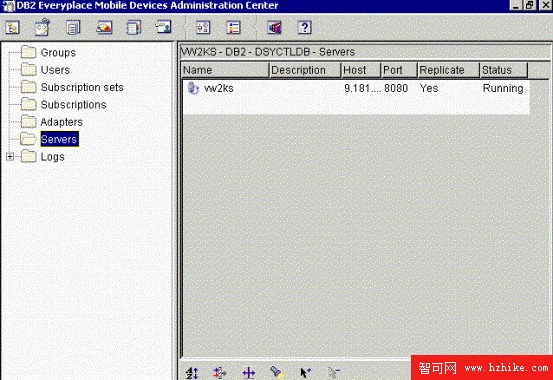Open Help with the question mark icon

pos(305,28)
